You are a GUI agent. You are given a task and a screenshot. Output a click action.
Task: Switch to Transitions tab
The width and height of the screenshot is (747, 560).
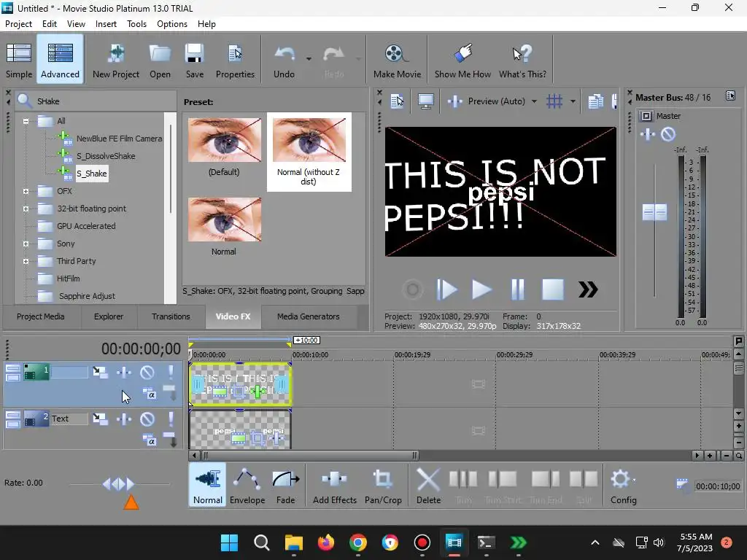click(x=171, y=316)
